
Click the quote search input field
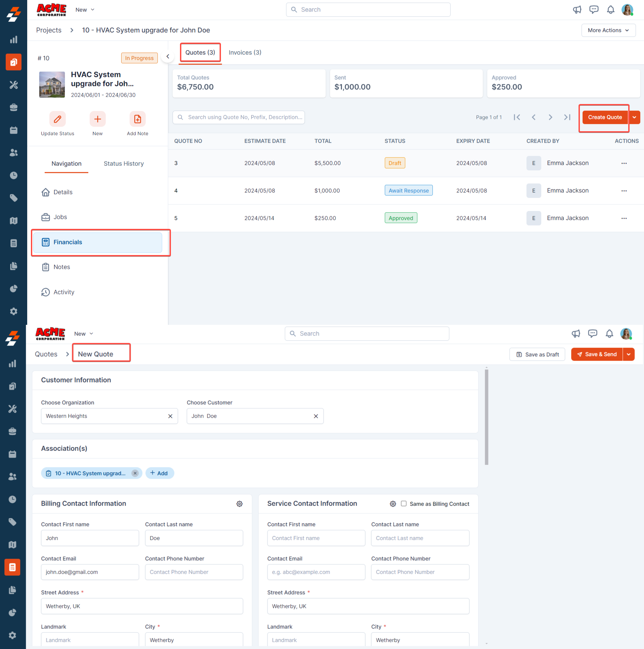239,117
